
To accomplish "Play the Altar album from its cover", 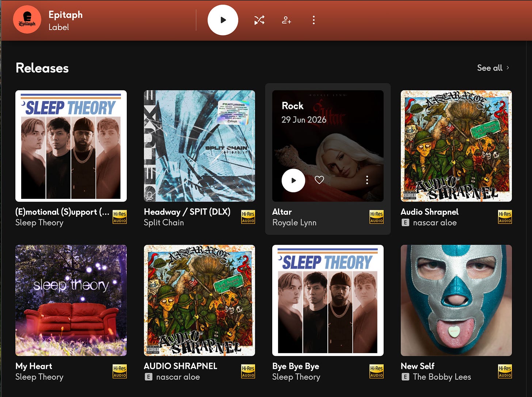I will (x=293, y=180).
